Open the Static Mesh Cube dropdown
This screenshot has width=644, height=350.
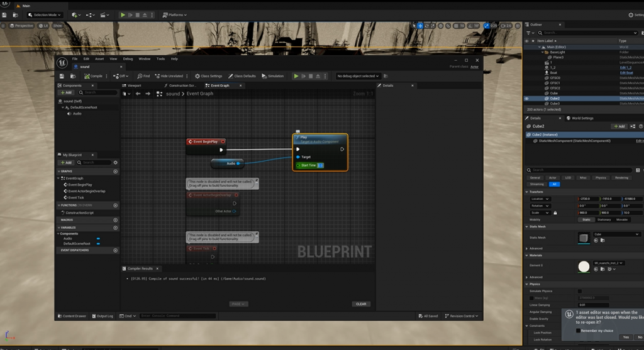(616, 234)
